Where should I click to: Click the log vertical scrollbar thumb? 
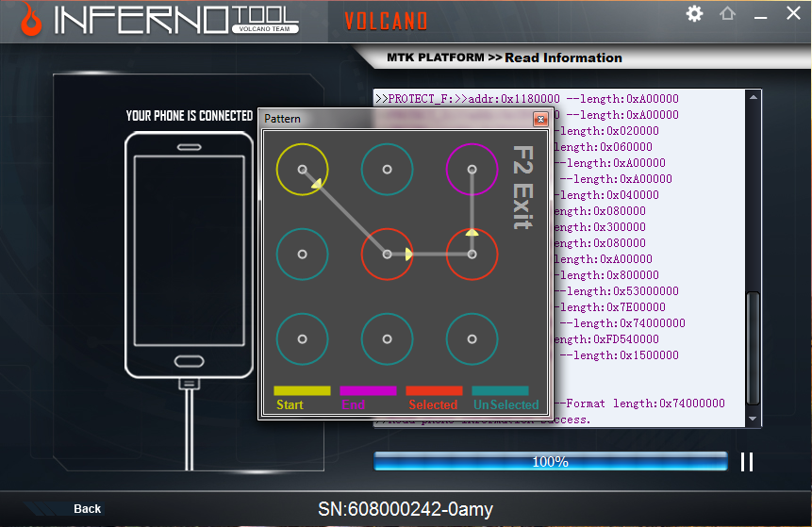click(x=754, y=348)
